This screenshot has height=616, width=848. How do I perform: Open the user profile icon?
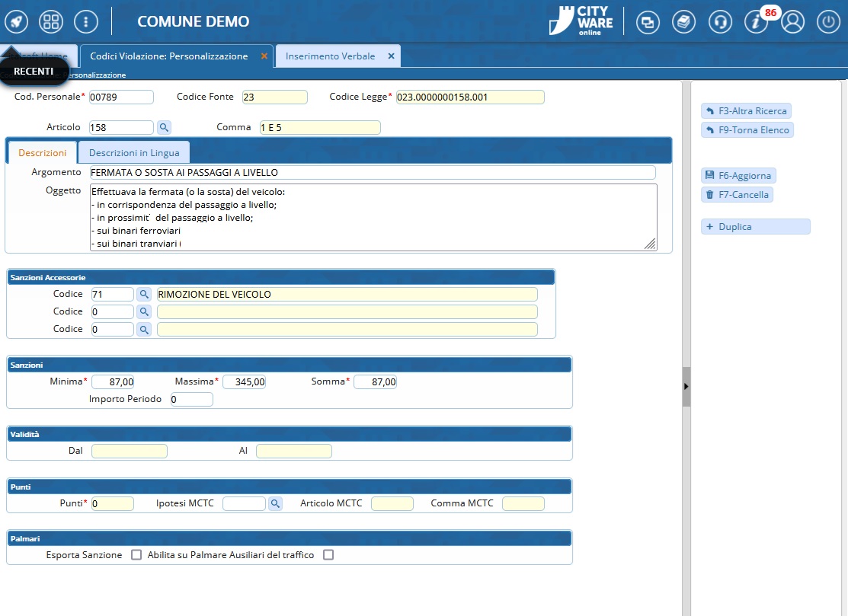point(793,22)
